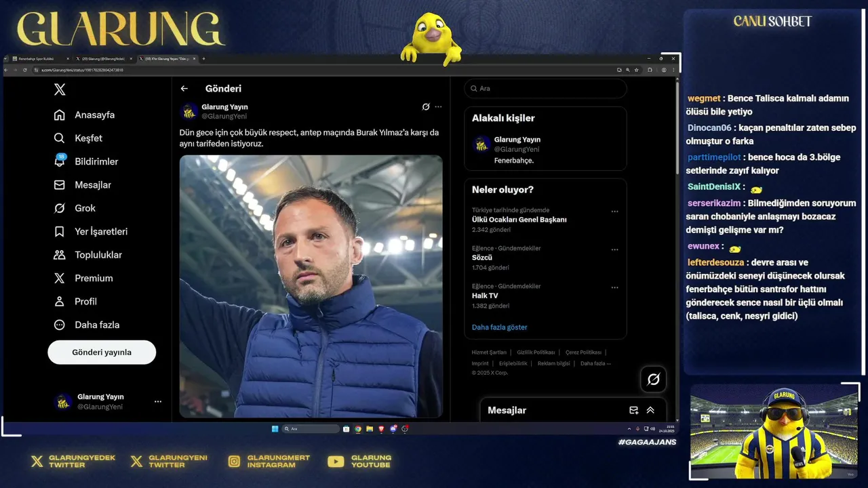
Task: Click the Windows Start button in the taskbar
Action: coord(275,429)
